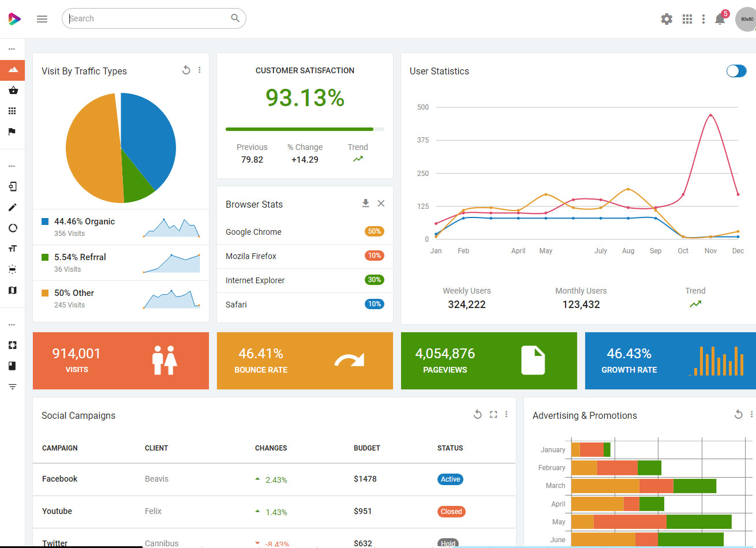Open Visit By Traffic Types options menu
Screen dimensions: 756x548
pos(200,70)
